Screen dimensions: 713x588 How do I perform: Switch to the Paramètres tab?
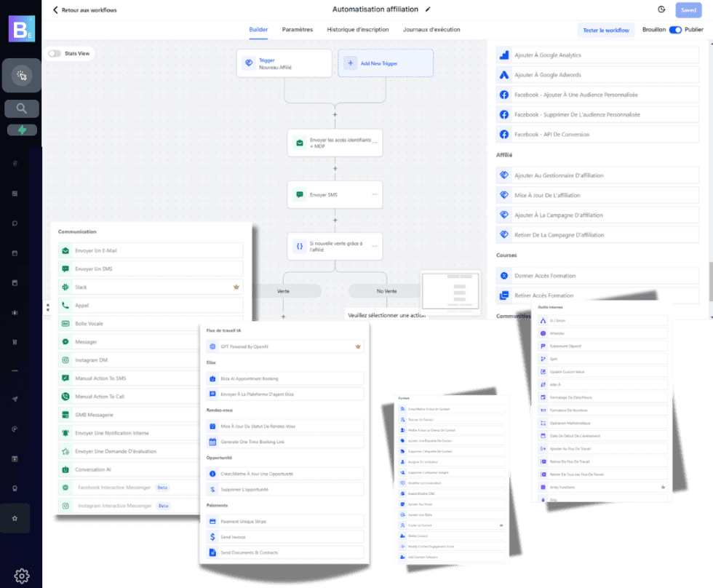tap(298, 30)
